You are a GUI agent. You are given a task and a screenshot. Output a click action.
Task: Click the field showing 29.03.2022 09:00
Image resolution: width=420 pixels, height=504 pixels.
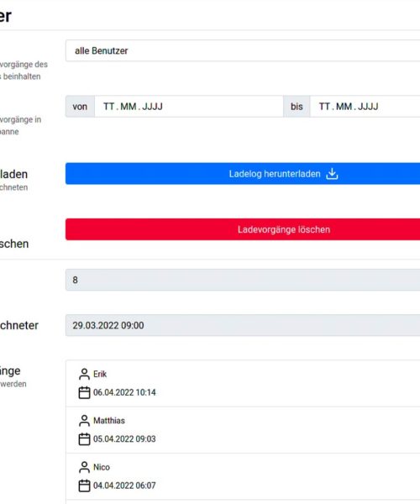(243, 325)
